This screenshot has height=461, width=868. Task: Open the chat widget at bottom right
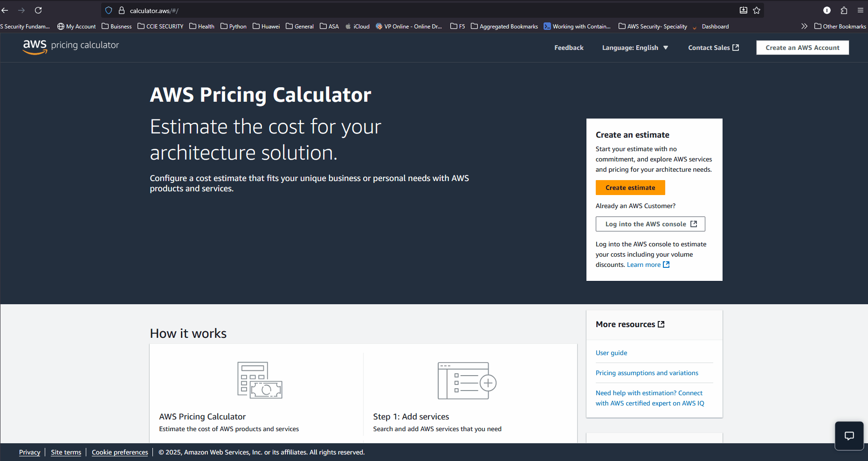click(x=849, y=436)
